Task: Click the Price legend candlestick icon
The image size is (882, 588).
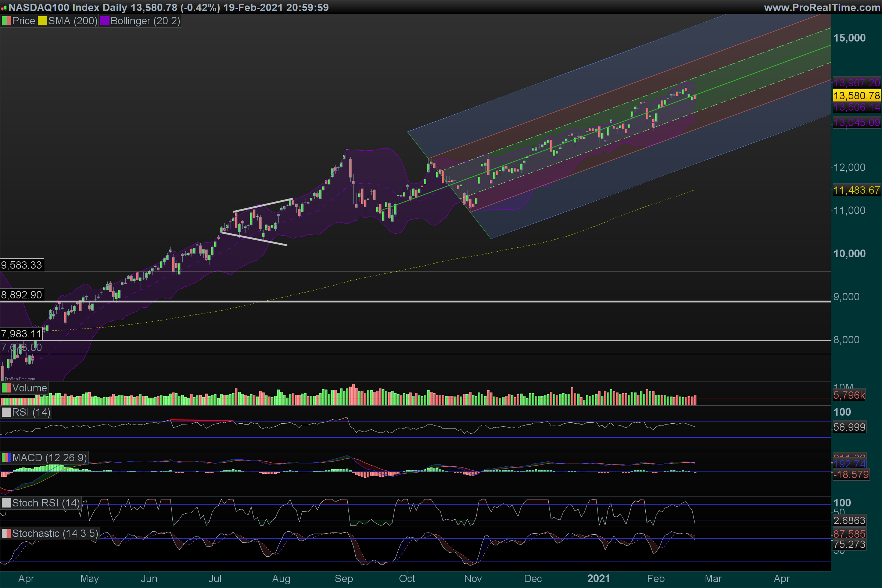Action: click(x=6, y=21)
